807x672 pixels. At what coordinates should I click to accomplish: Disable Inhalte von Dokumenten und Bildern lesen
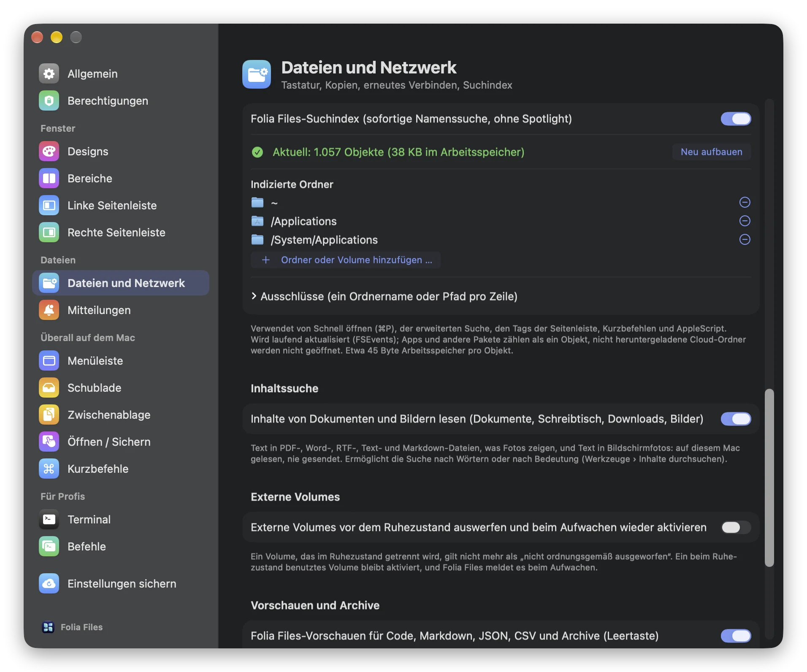[736, 419]
